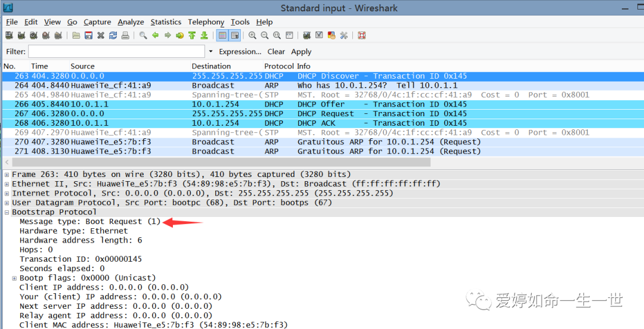The width and height of the screenshot is (644, 329).
Task: Sort by the Protocol column header
Action: [279, 66]
